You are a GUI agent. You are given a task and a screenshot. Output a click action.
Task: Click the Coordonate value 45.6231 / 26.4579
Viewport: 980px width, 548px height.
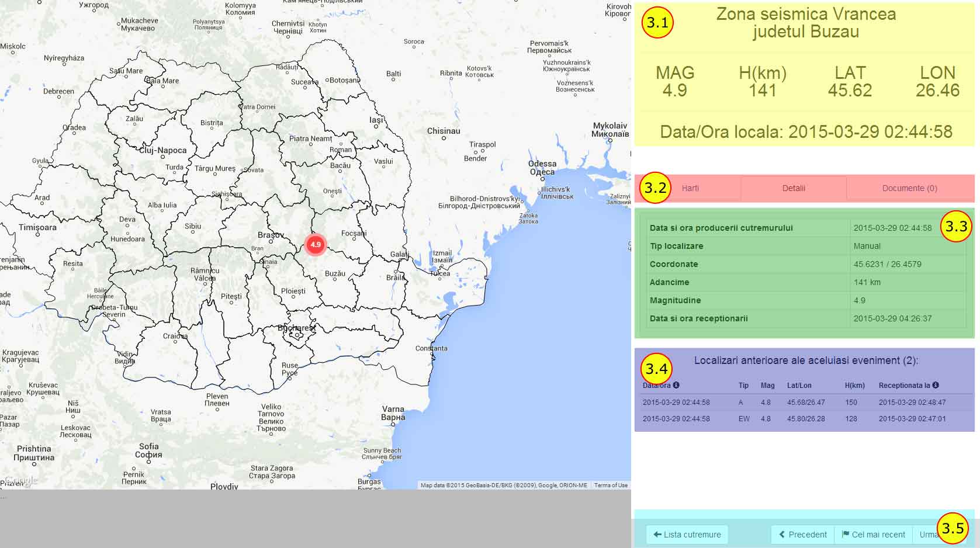click(x=887, y=264)
